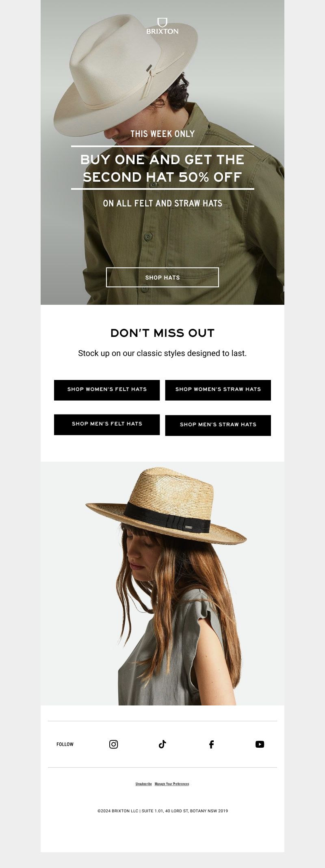Open the YouTube icon link

pos(260,744)
